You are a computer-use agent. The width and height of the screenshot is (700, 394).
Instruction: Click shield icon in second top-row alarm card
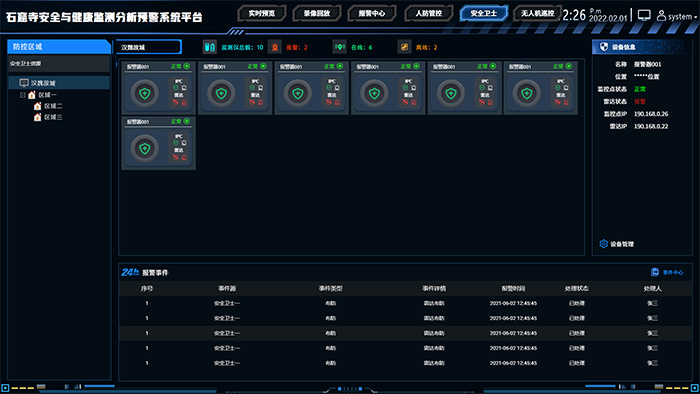point(221,93)
